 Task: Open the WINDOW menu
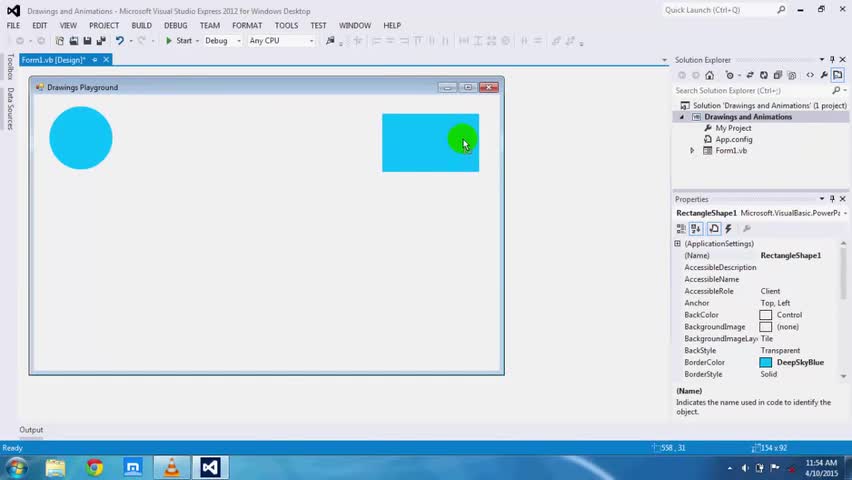(x=354, y=26)
